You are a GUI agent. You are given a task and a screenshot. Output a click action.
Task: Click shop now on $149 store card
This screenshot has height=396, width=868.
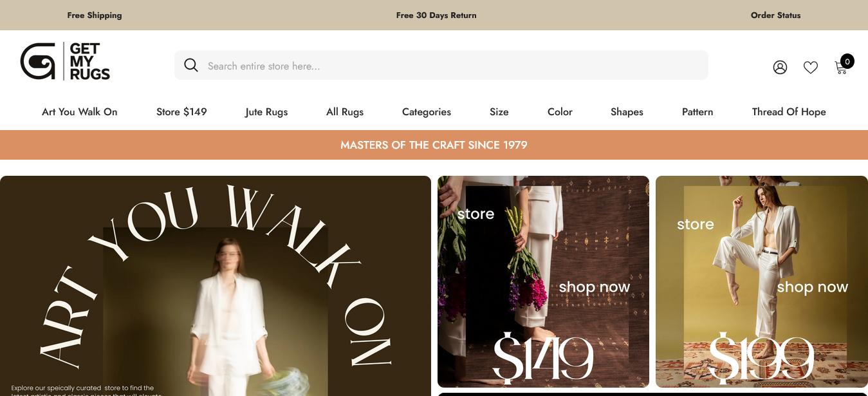[595, 287]
